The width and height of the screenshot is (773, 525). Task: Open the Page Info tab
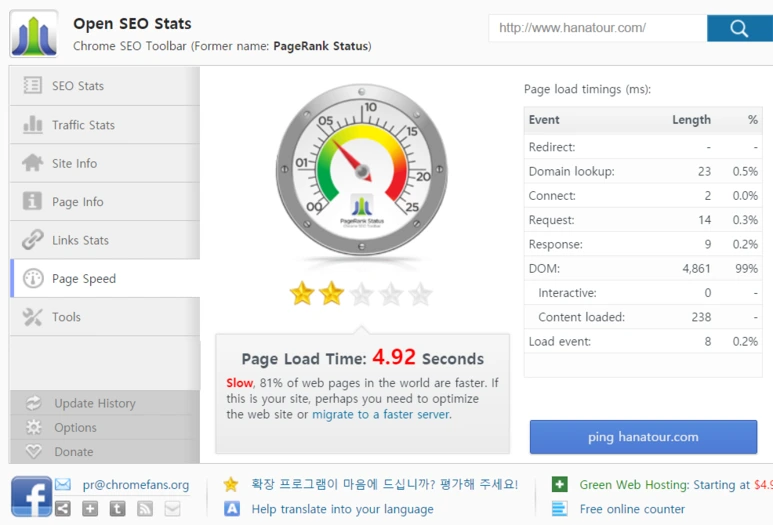point(105,202)
